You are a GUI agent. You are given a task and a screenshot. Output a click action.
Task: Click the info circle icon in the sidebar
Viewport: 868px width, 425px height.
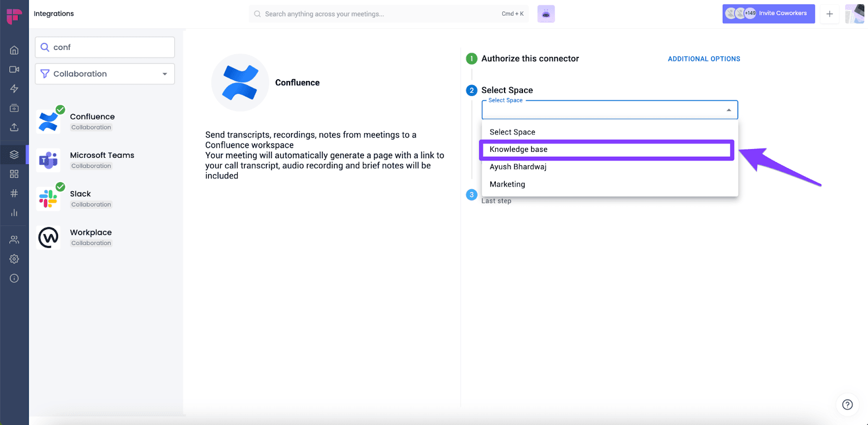click(14, 278)
